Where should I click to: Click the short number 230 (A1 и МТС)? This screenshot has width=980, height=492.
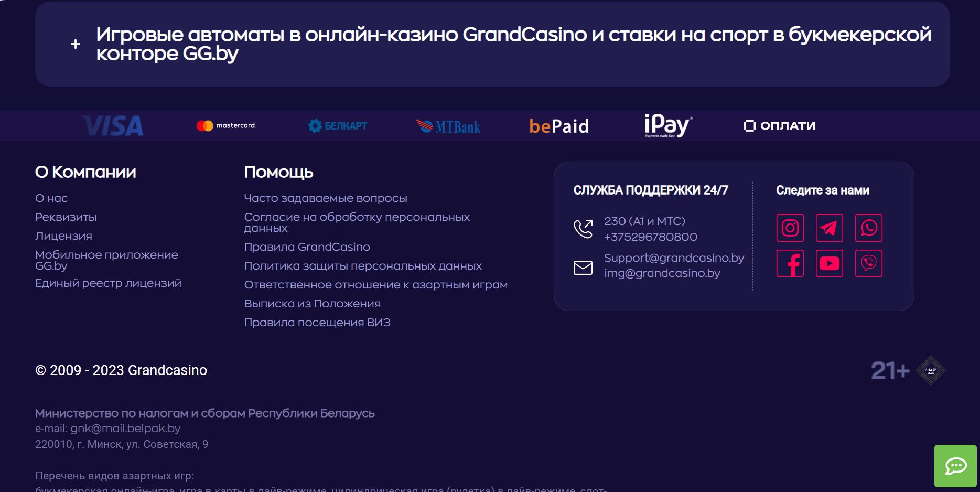click(x=644, y=221)
